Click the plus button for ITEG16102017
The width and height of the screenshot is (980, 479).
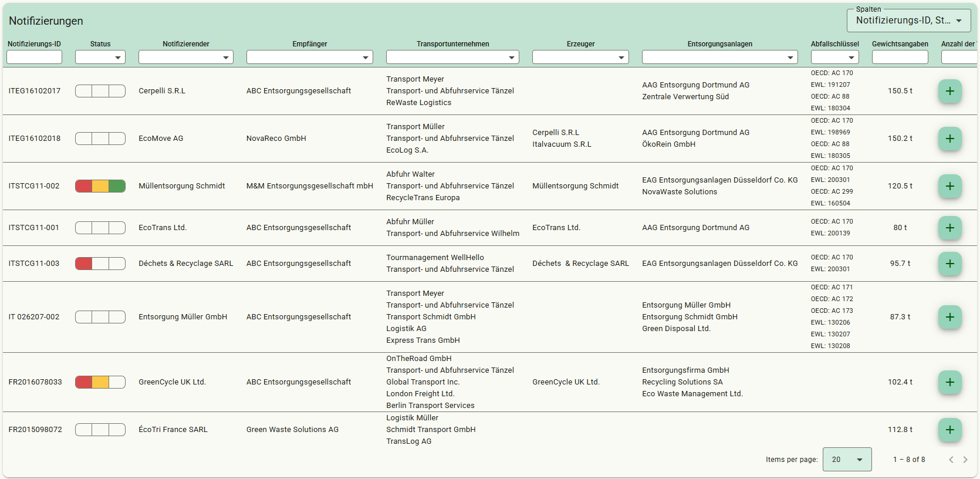[x=949, y=91]
